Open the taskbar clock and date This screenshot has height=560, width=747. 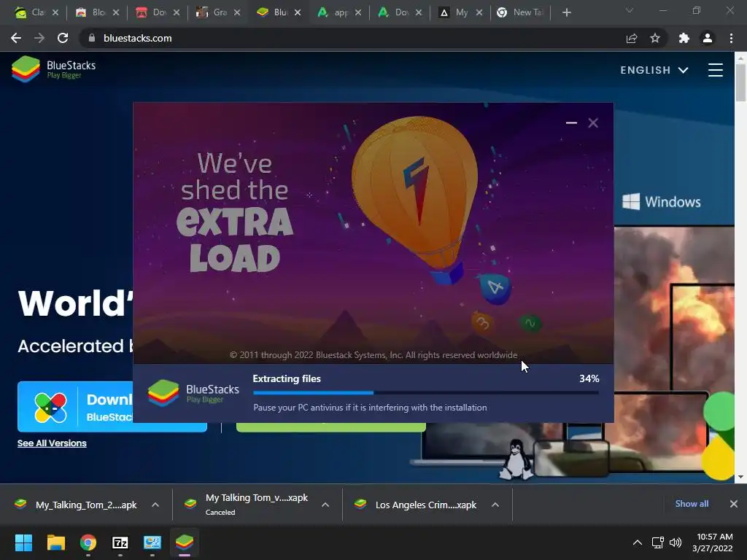(712, 542)
